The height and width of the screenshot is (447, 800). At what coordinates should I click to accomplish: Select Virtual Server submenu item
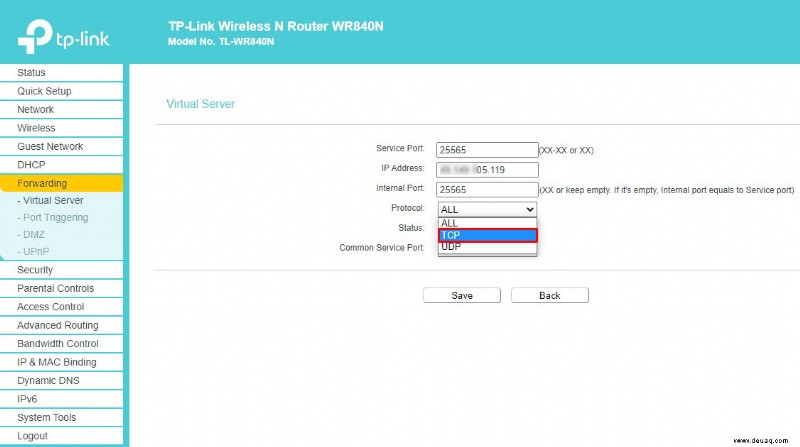pyautogui.click(x=51, y=201)
